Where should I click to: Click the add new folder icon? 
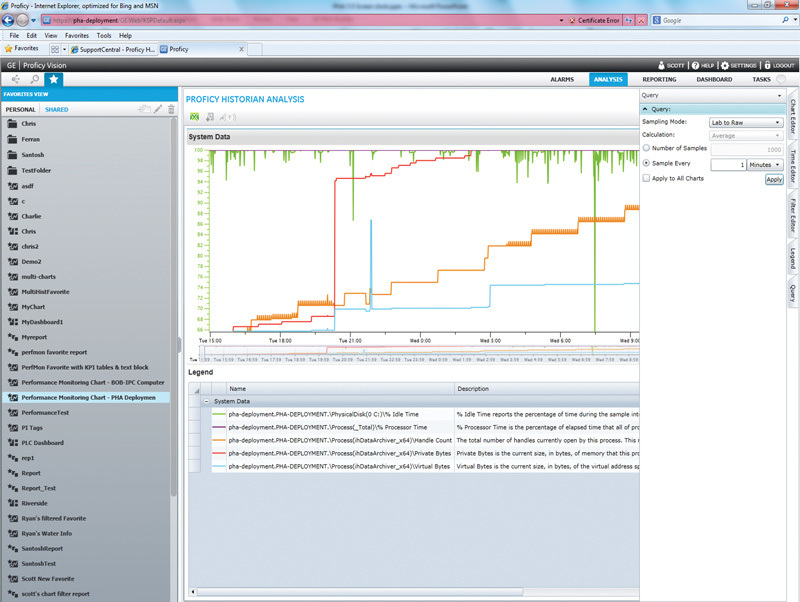144,109
